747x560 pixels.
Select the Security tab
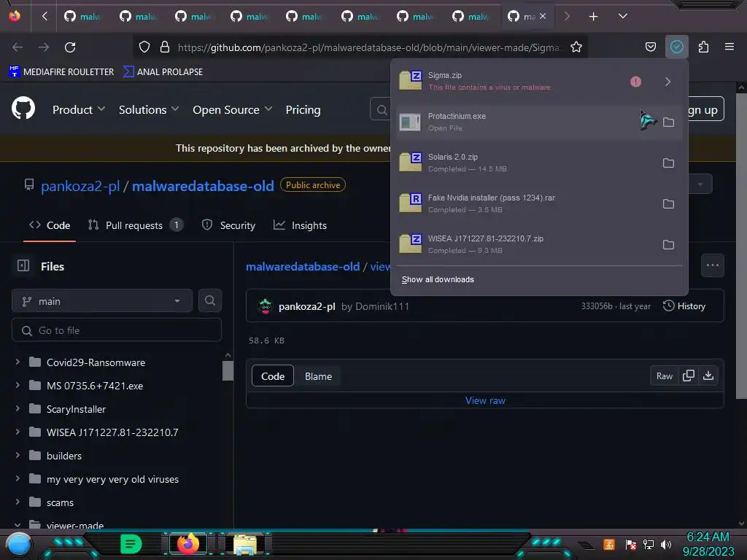tap(228, 225)
